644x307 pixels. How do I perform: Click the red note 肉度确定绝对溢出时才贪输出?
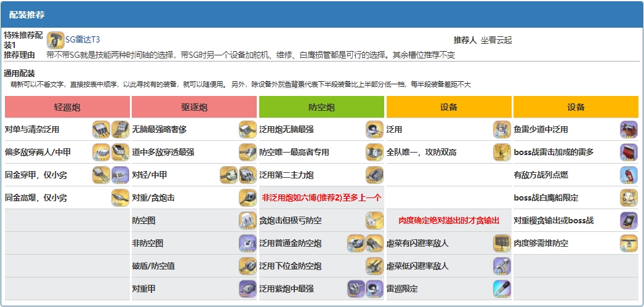[449, 221]
